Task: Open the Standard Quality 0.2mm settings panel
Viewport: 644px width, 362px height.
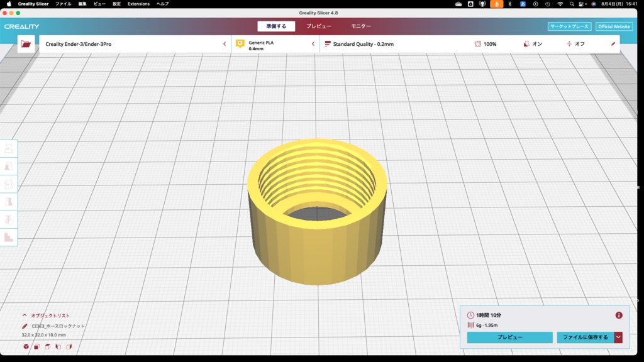Action: click(x=470, y=44)
